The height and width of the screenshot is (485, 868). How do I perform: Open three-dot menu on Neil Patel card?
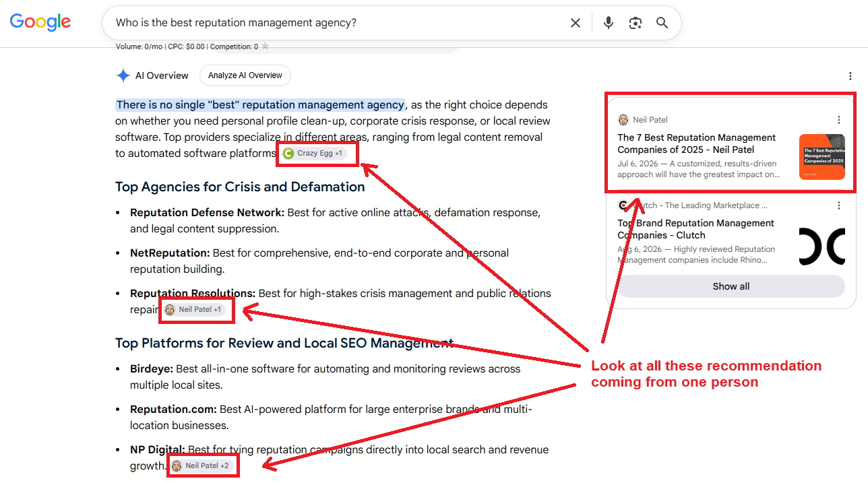point(839,120)
